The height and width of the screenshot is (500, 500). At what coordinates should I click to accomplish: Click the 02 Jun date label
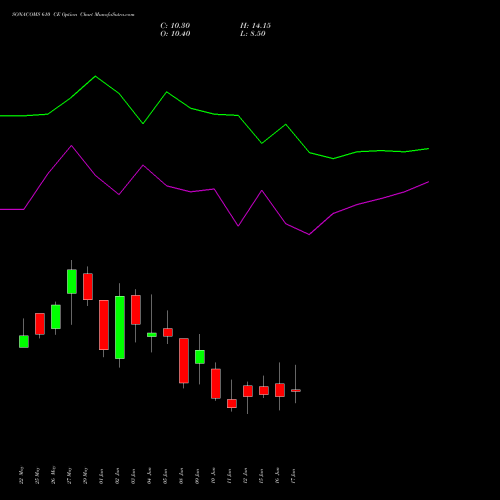pyautogui.click(x=118, y=476)
